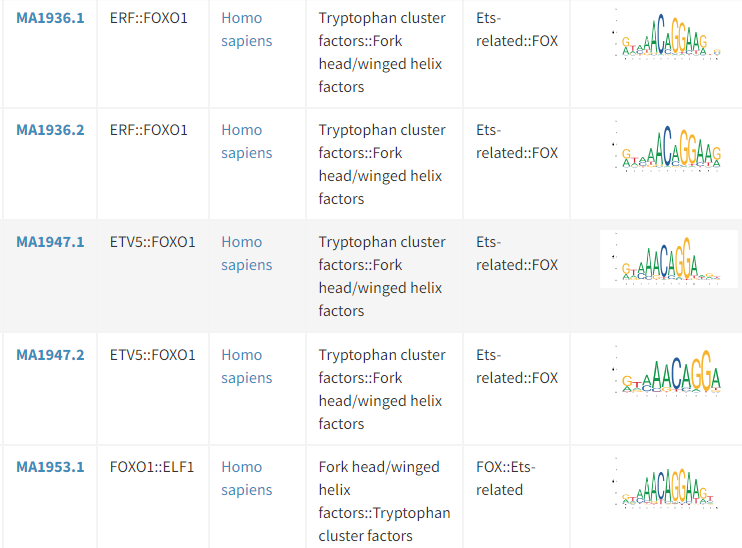Open the MA1936.2 matrix ID link
Screen dimensions: 742x548
tap(50, 130)
